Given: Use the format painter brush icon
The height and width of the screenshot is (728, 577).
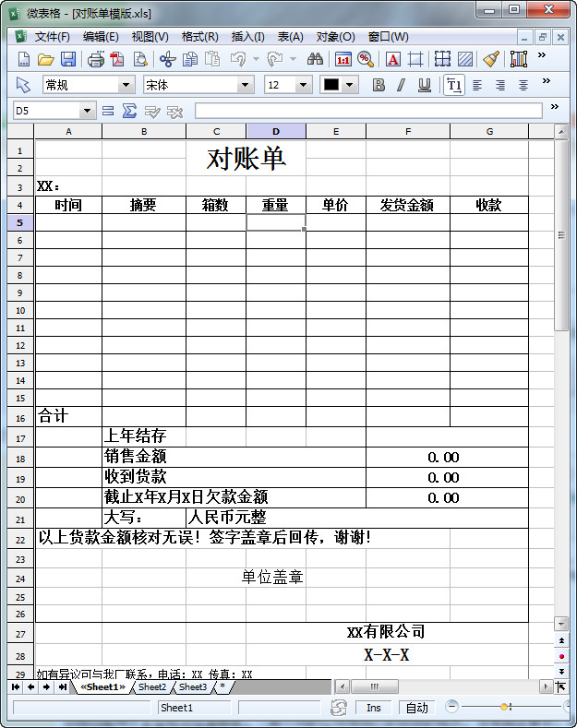Looking at the screenshot, I should tap(491, 59).
